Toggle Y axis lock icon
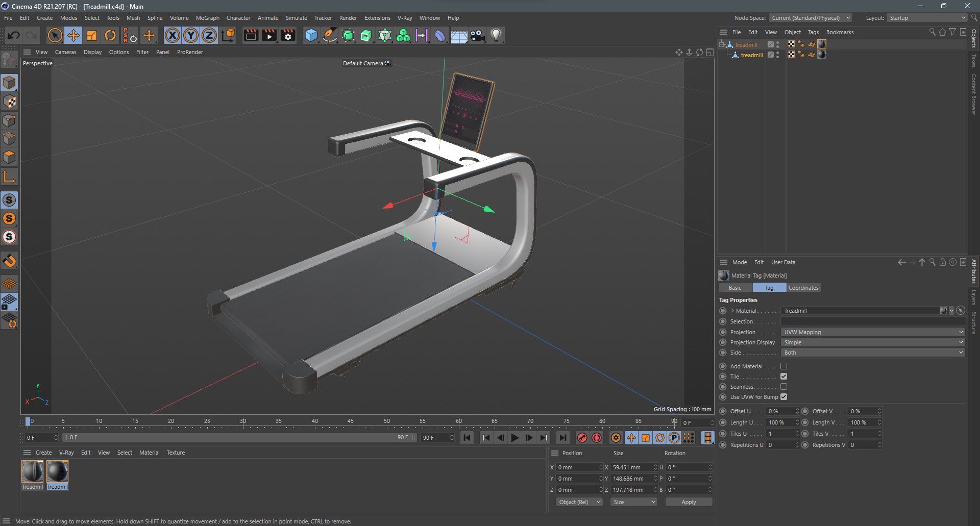 pos(191,35)
